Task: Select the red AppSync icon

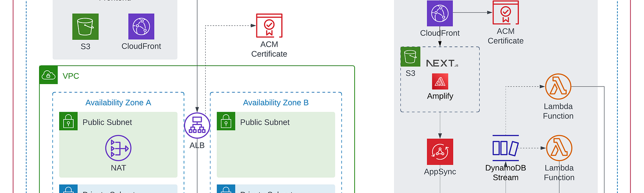Action: pyautogui.click(x=440, y=152)
